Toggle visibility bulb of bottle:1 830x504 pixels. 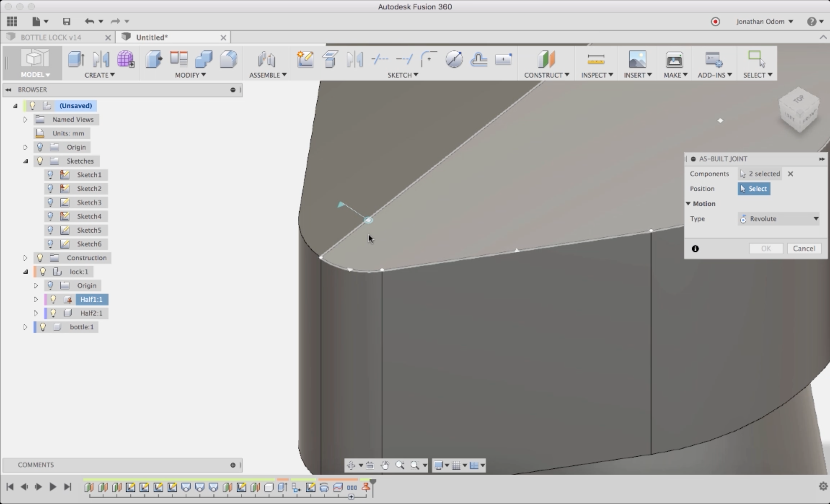click(43, 327)
